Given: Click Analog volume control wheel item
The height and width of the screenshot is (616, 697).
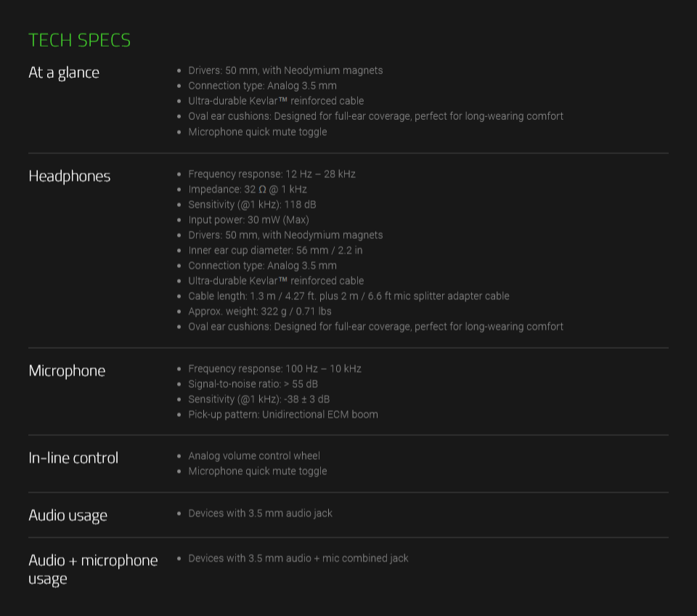Looking at the screenshot, I should 254,456.
